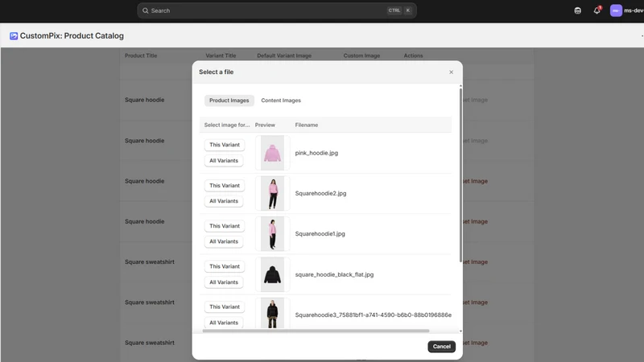Choose All Variants for pink_hoodie.jpg
Image resolution: width=644 pixels, height=362 pixels.
click(224, 160)
